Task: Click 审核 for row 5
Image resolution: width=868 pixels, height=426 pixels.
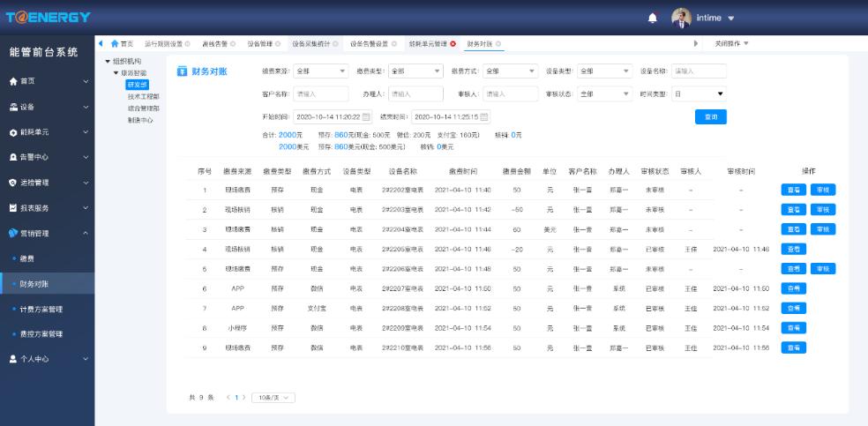Action: [823, 269]
